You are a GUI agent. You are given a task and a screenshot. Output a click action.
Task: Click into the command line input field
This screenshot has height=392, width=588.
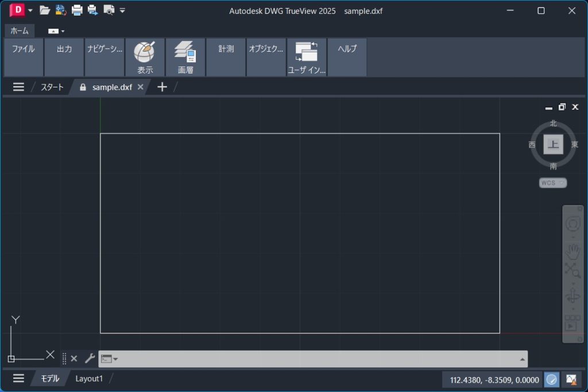click(x=316, y=359)
